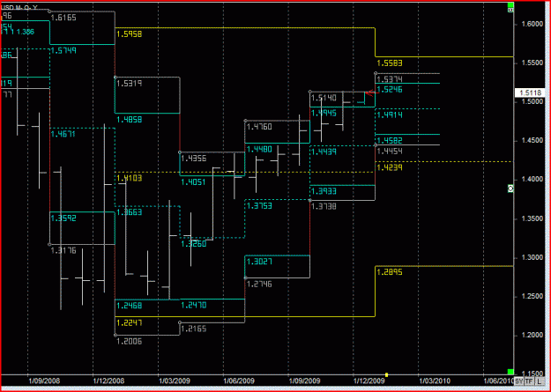Click the 1/03/2009 date on time axis
The height and width of the screenshot is (392, 551).
[x=175, y=381]
